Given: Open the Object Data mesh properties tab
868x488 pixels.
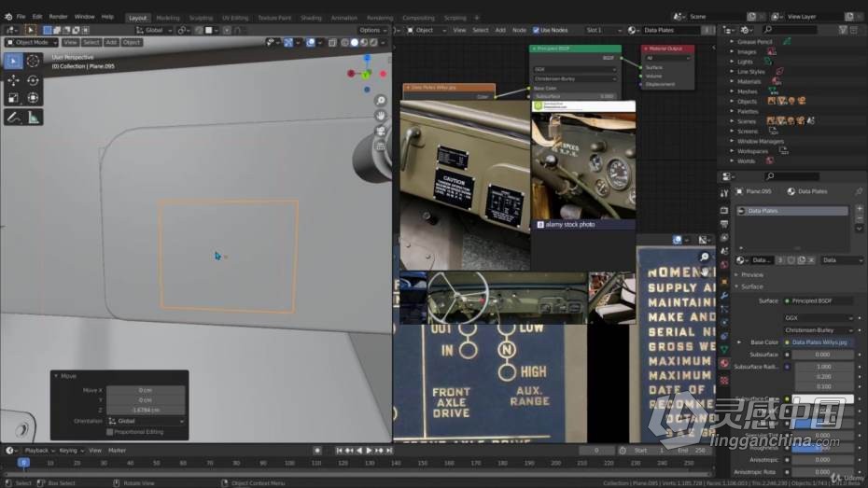Looking at the screenshot, I should (x=724, y=349).
